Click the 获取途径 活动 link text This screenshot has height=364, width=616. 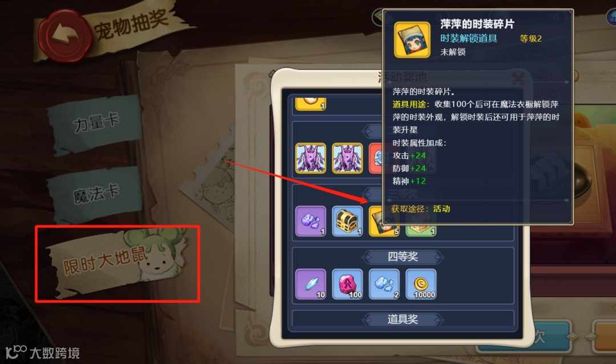420,208
